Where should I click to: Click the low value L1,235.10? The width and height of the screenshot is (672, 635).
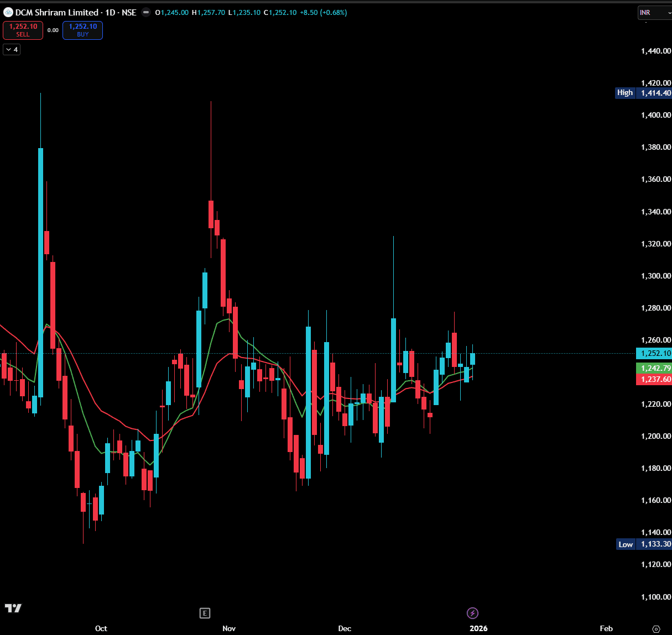click(244, 13)
